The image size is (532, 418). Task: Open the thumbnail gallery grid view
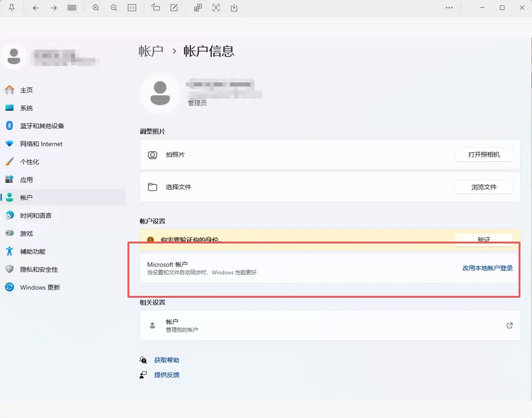tap(72, 8)
